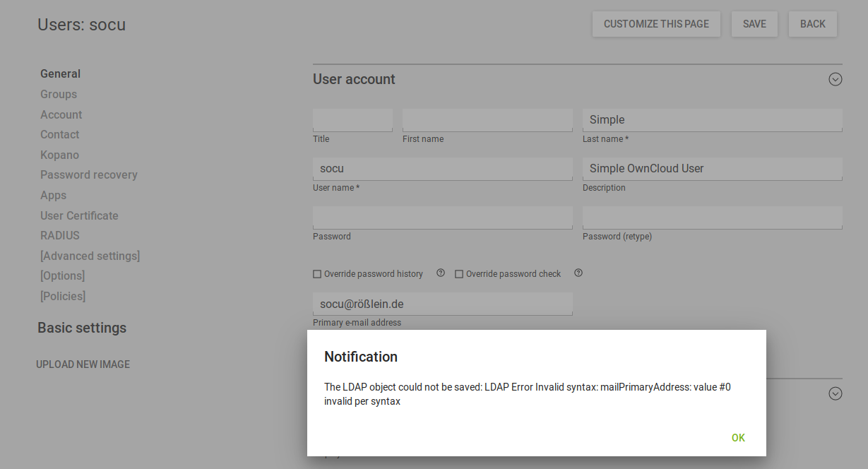Enable Override password history checkbox
The width and height of the screenshot is (868, 469).
click(318, 274)
